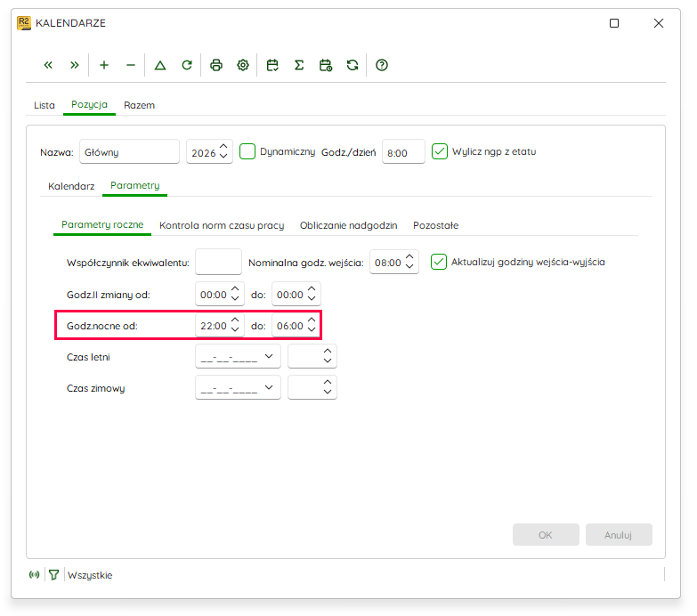Click the OK button
Viewport: 697px width, 616px height.
click(x=546, y=535)
